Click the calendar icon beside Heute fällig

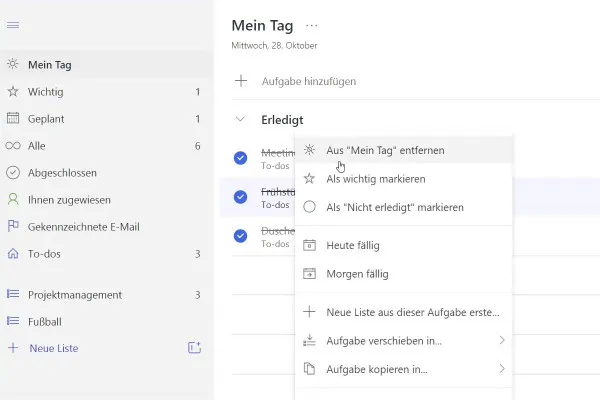click(x=309, y=245)
